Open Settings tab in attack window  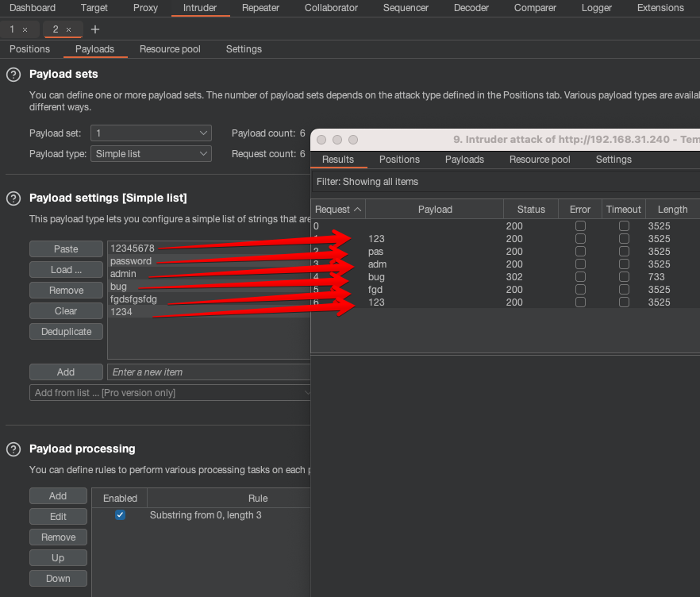point(613,160)
